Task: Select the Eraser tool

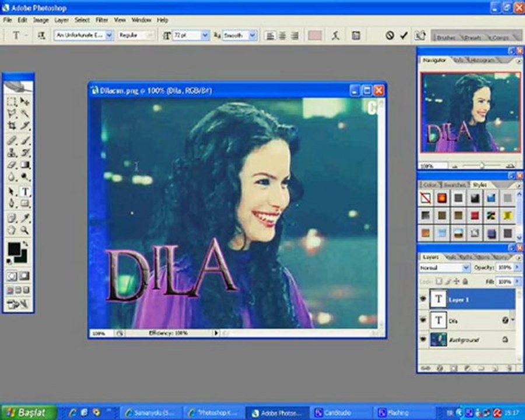Action: coord(12,164)
